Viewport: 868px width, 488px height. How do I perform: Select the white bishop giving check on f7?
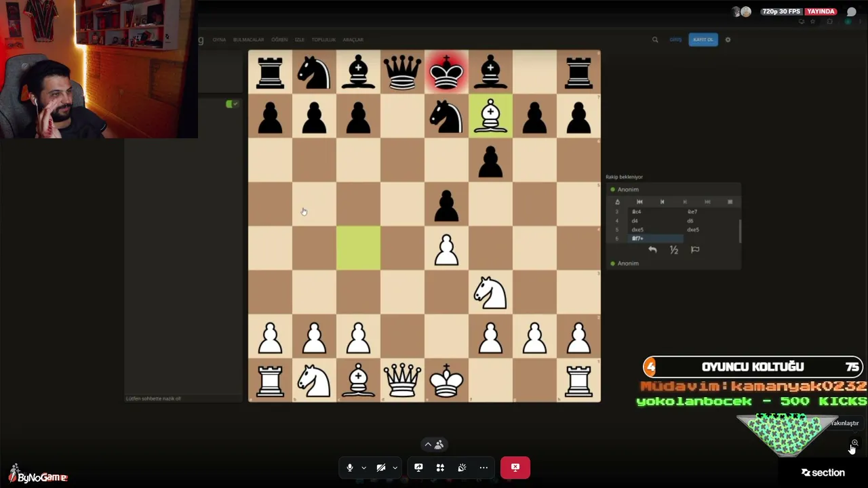tap(490, 116)
